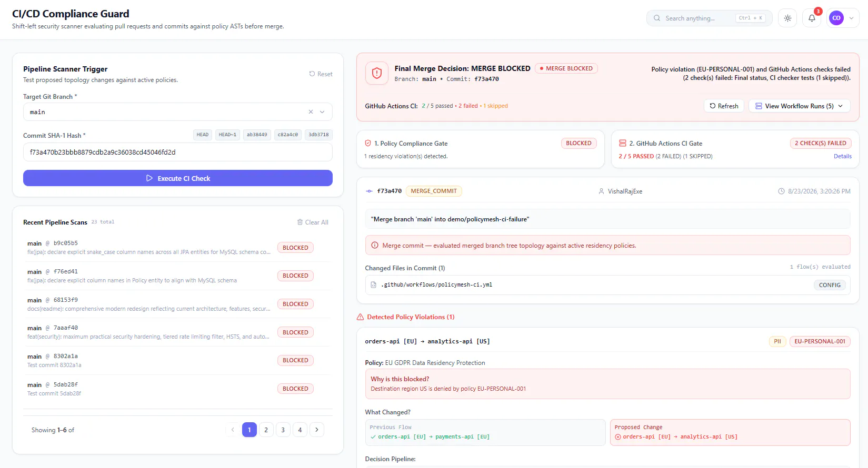Open Details link in CI Gate card
The width and height of the screenshot is (868, 468).
pyautogui.click(x=842, y=156)
